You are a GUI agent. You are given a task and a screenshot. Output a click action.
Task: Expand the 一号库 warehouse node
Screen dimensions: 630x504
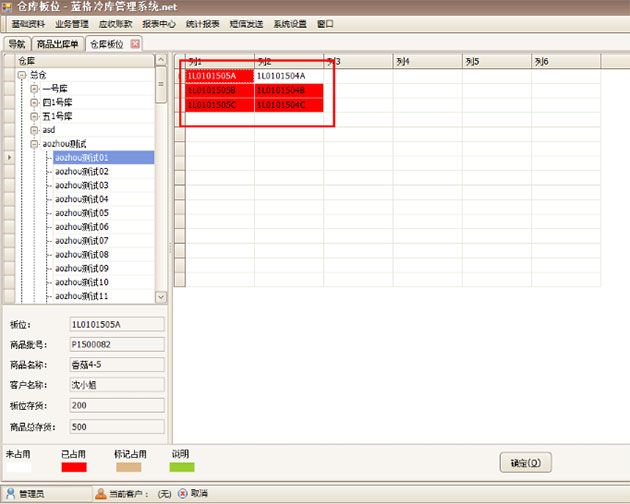pos(34,88)
